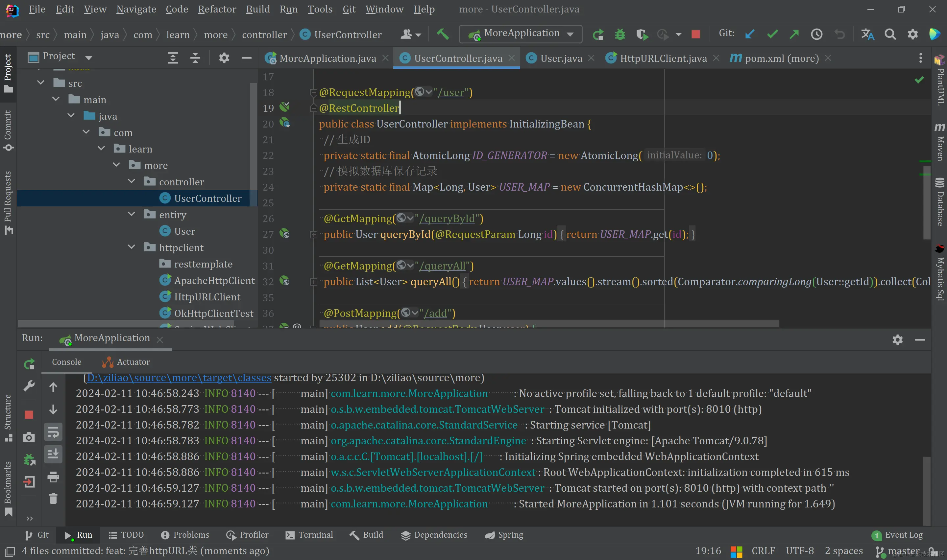Open MoreApplication run configuration dropdown
The image size is (947, 560).
point(521,34)
